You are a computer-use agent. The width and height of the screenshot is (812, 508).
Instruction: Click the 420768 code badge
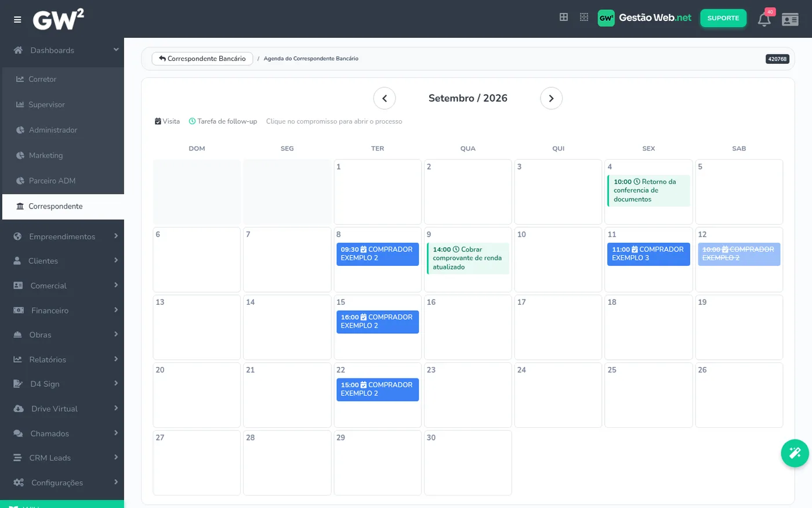tap(777, 59)
